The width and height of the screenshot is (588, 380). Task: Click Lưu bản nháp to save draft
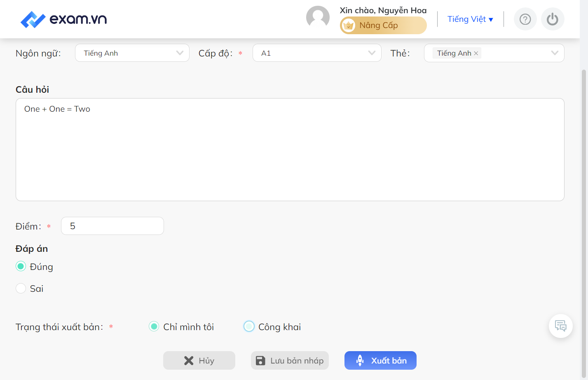(290, 361)
